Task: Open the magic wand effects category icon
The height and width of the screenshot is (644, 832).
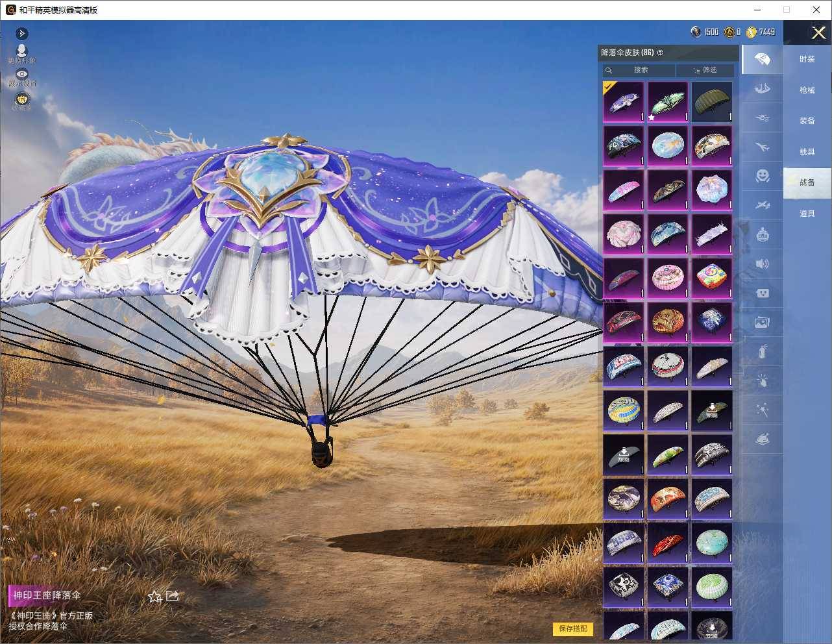Action: (x=762, y=410)
